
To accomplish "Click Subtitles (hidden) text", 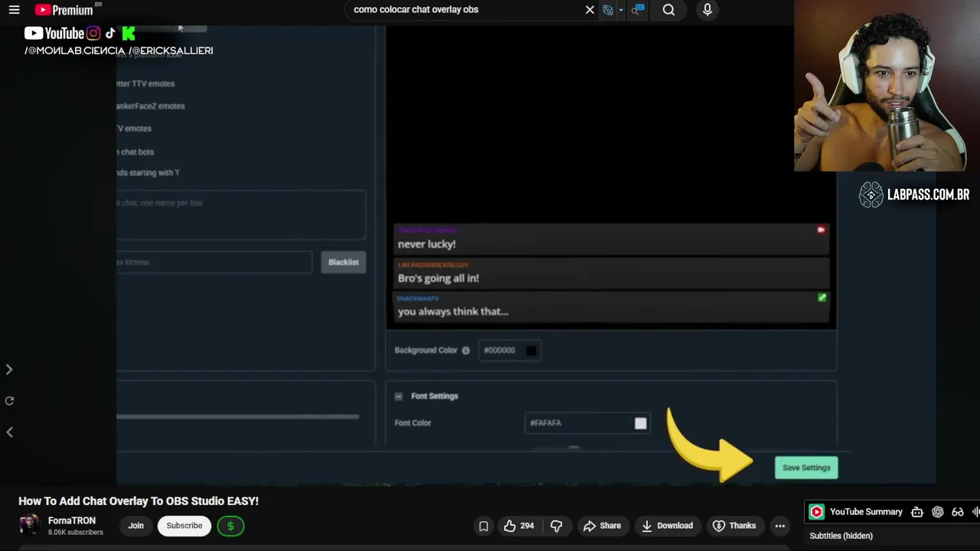I will click(x=841, y=536).
